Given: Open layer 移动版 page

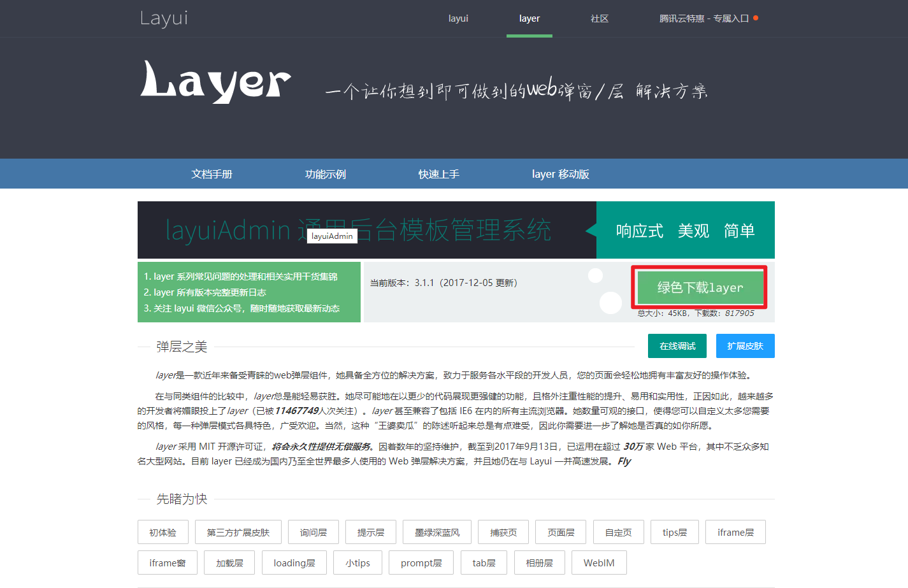Looking at the screenshot, I should click(560, 174).
